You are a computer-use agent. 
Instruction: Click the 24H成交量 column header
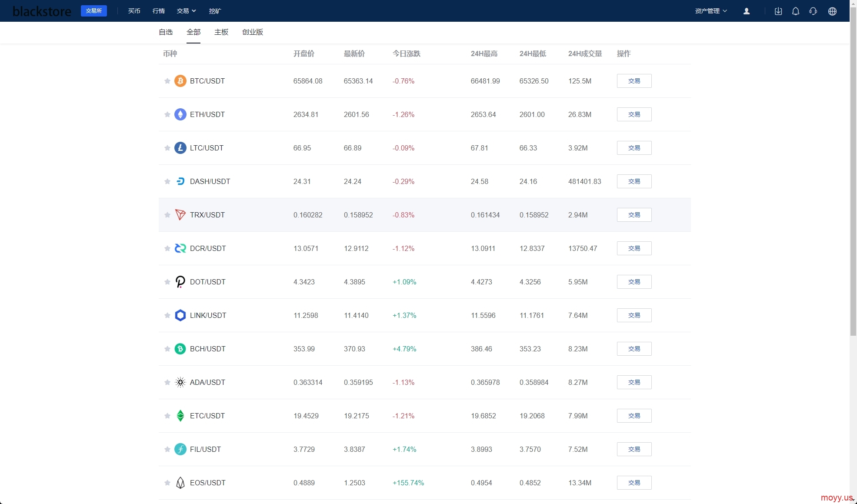click(x=585, y=54)
